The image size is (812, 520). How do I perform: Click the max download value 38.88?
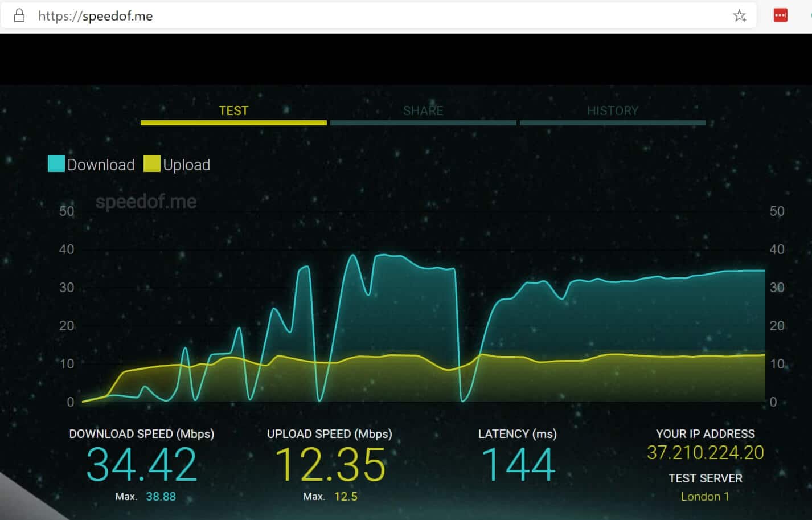pos(161,497)
